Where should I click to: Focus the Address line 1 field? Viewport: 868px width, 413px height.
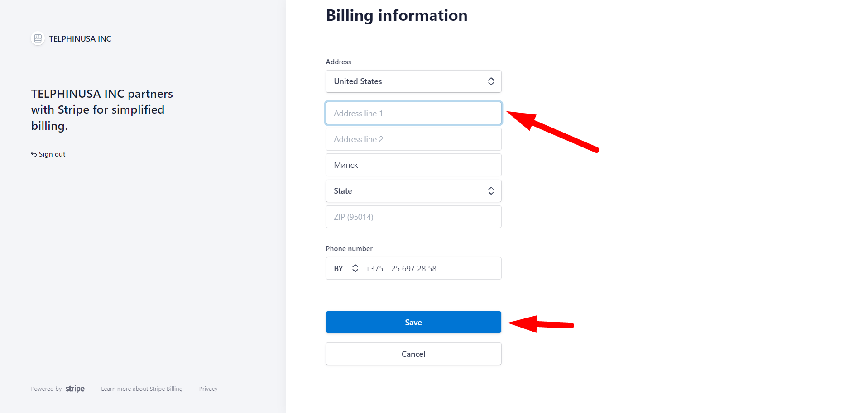(413, 113)
